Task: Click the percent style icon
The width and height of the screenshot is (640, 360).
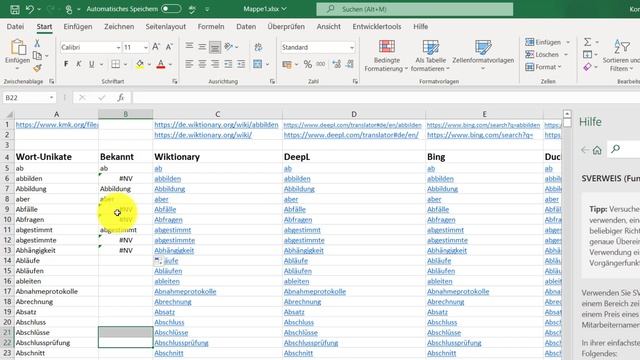Action: [308, 64]
